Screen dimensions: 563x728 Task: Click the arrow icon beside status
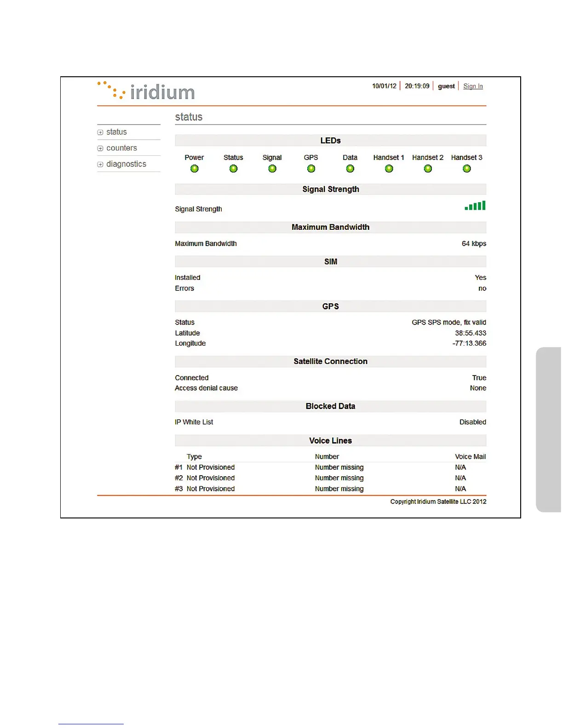100,132
